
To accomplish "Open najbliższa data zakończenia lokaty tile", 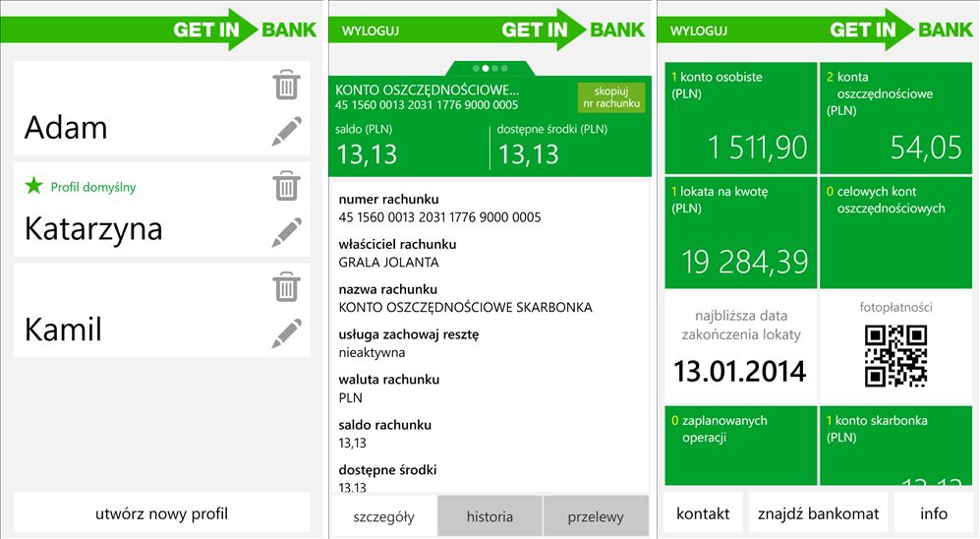I will point(740,347).
